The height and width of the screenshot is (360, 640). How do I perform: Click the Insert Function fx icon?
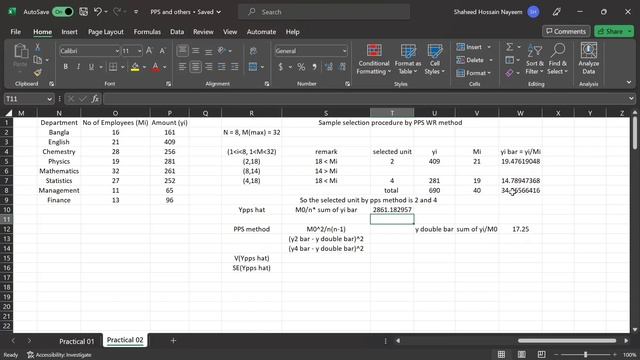coord(95,99)
